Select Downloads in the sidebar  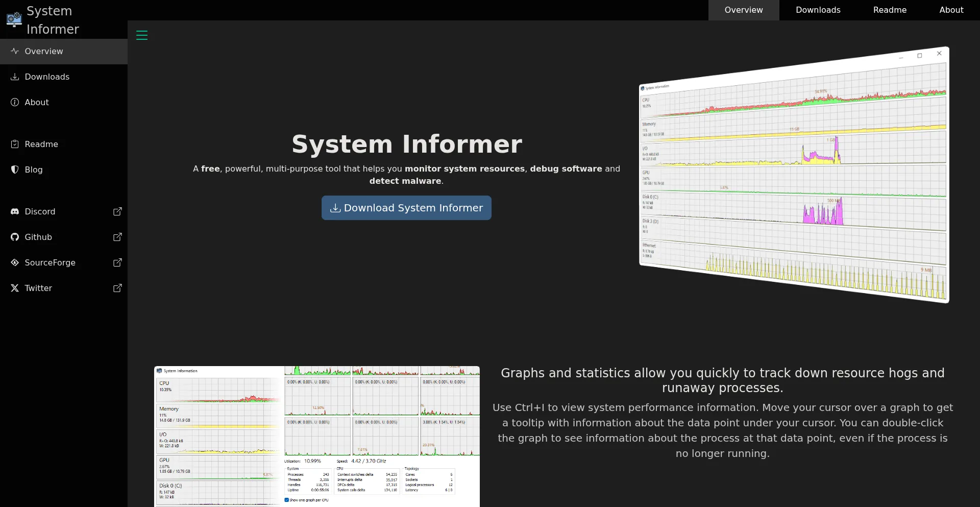(64, 77)
